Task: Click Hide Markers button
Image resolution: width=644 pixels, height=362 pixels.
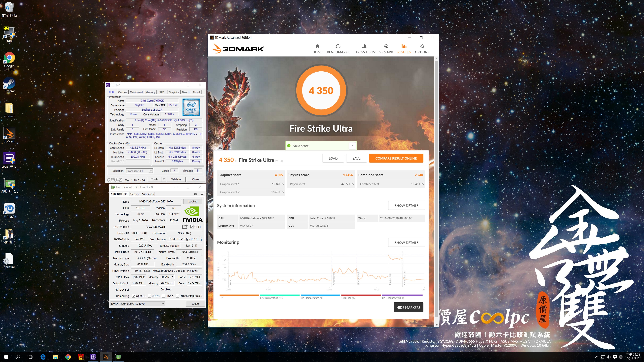Action: pyautogui.click(x=408, y=307)
